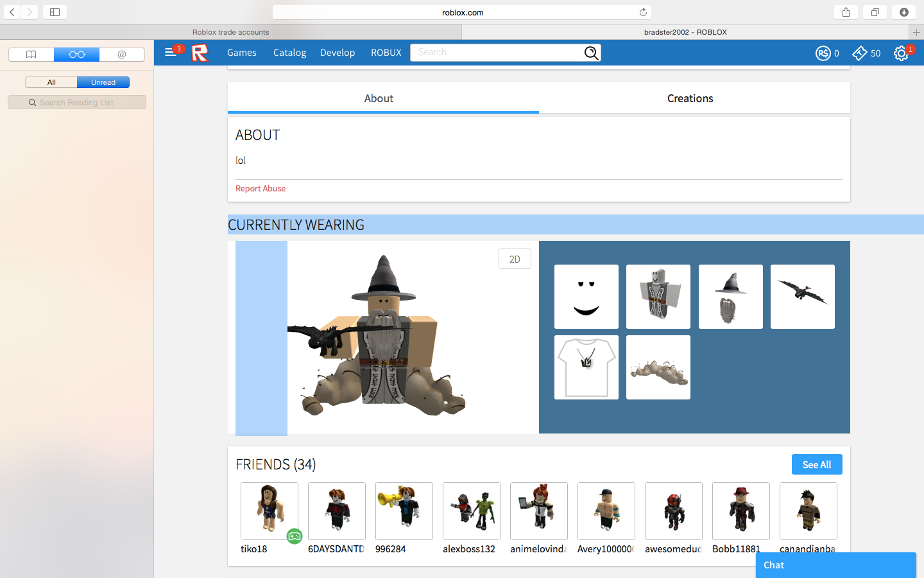Viewport: 924px width, 578px height.
Task: Click the ABOUT section heading
Action: pyautogui.click(x=258, y=135)
